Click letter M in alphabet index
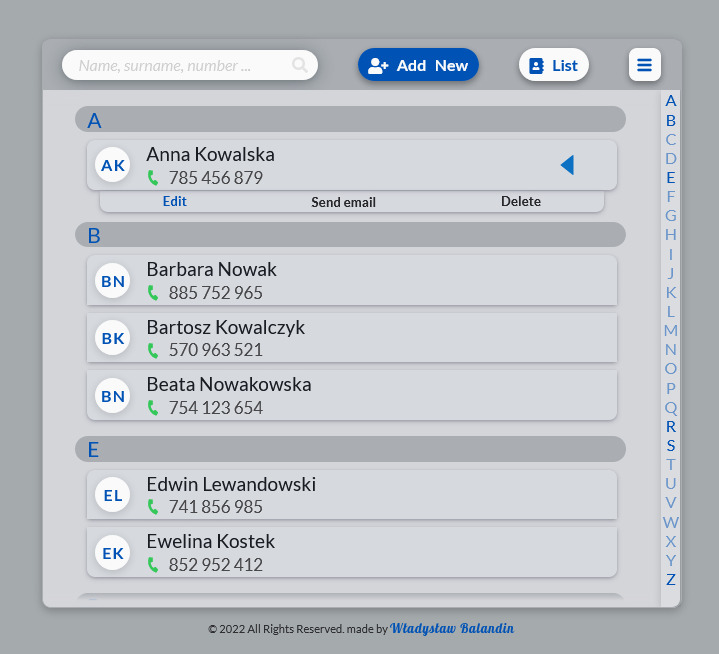 671,330
